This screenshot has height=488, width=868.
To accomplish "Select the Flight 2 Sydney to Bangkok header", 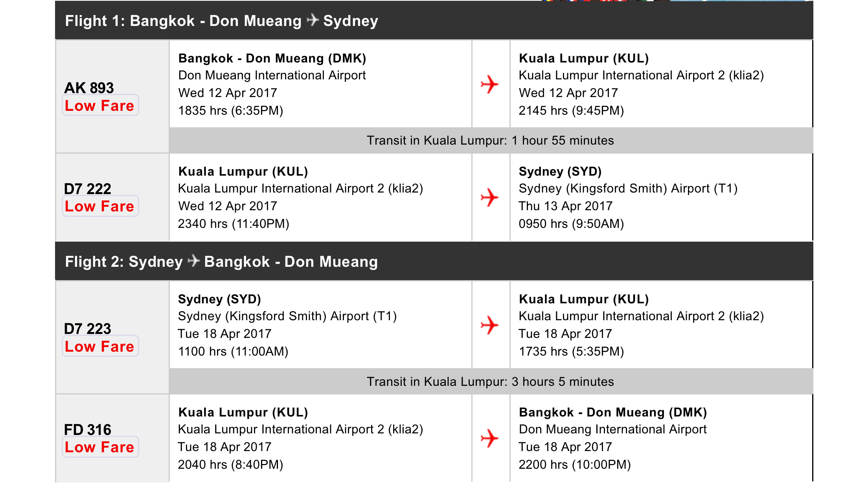I will point(434,261).
